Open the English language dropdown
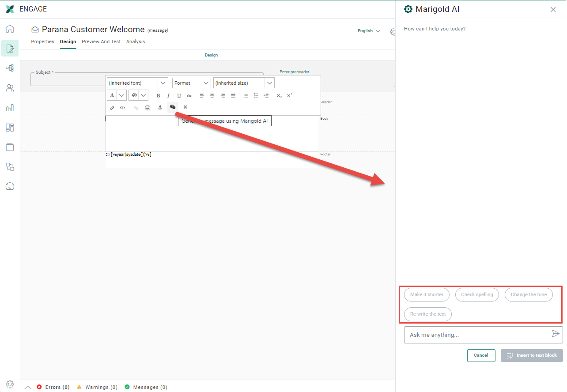This screenshot has height=392, width=567. tap(368, 31)
